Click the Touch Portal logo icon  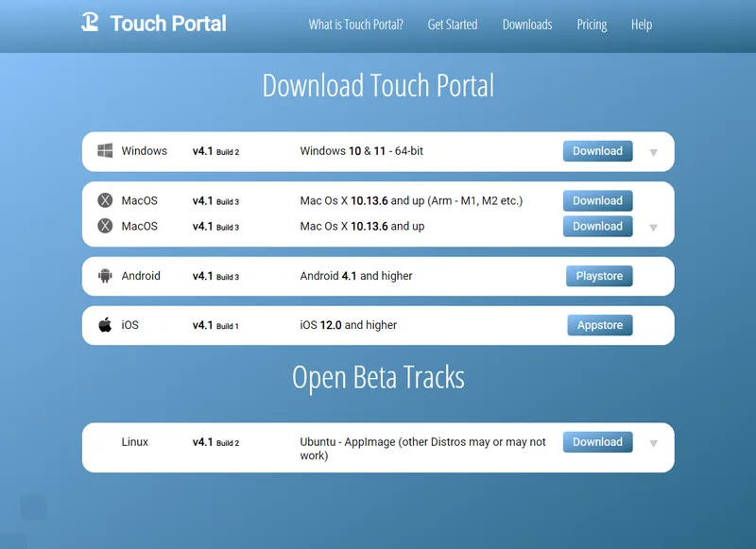89,23
